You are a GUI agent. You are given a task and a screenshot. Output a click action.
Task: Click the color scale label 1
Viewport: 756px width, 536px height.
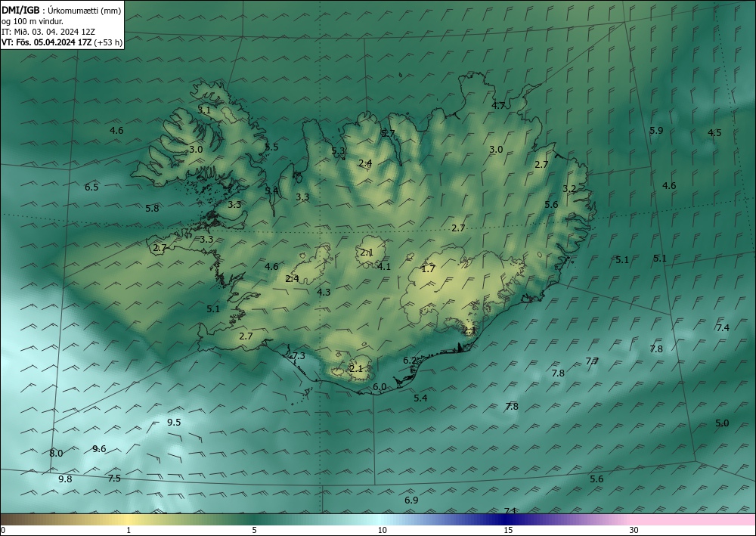tap(129, 530)
